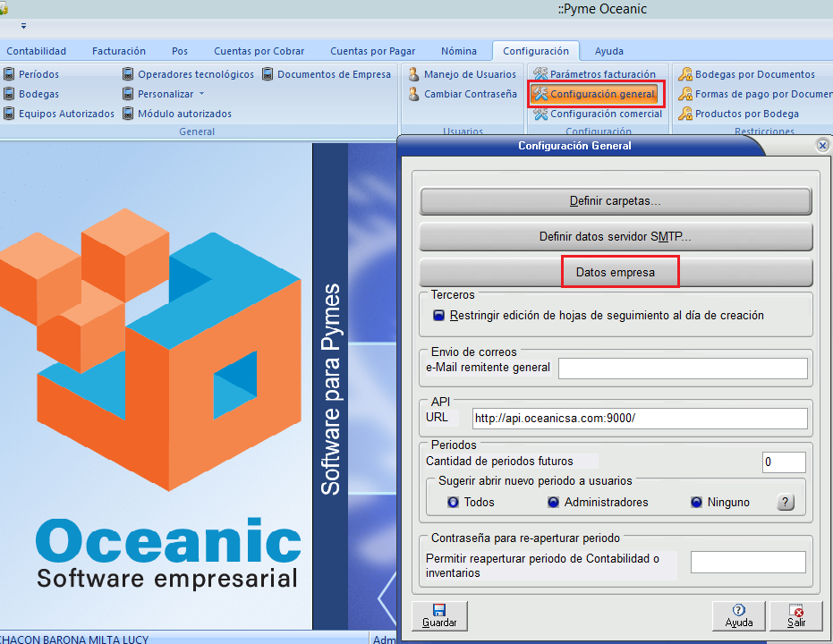Select the Ninguno radio option
Screen dimensions: 833x644
[x=696, y=503]
